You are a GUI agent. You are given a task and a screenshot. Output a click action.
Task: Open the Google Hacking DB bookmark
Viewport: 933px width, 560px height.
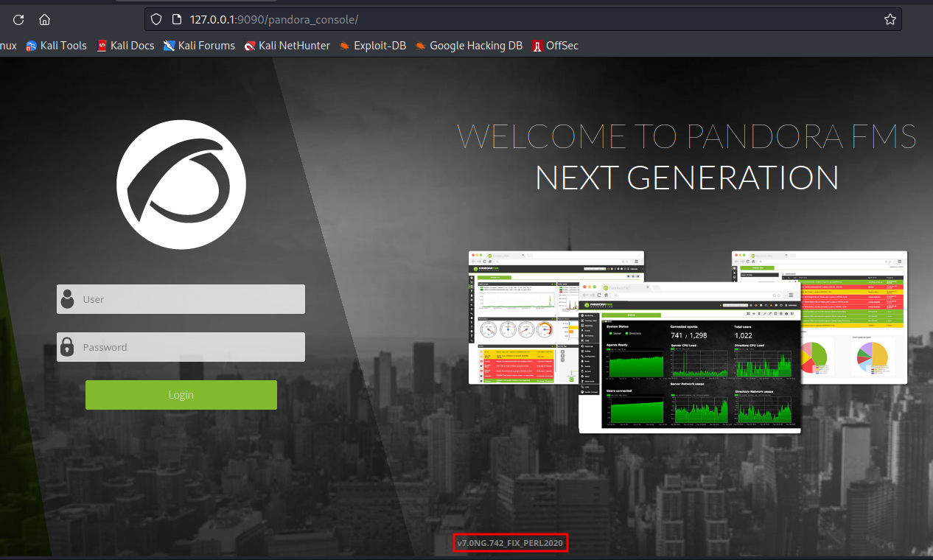coord(469,46)
